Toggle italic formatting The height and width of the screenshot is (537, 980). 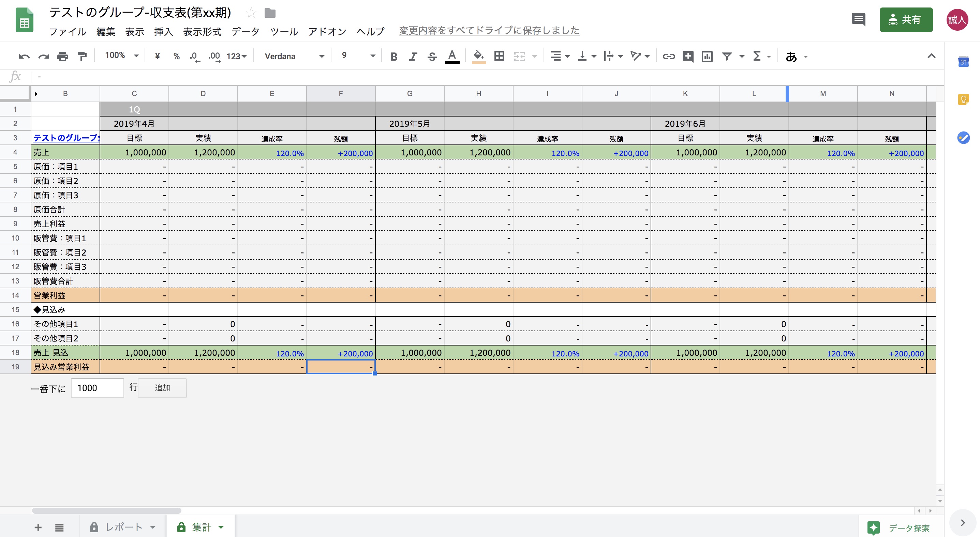(x=413, y=57)
